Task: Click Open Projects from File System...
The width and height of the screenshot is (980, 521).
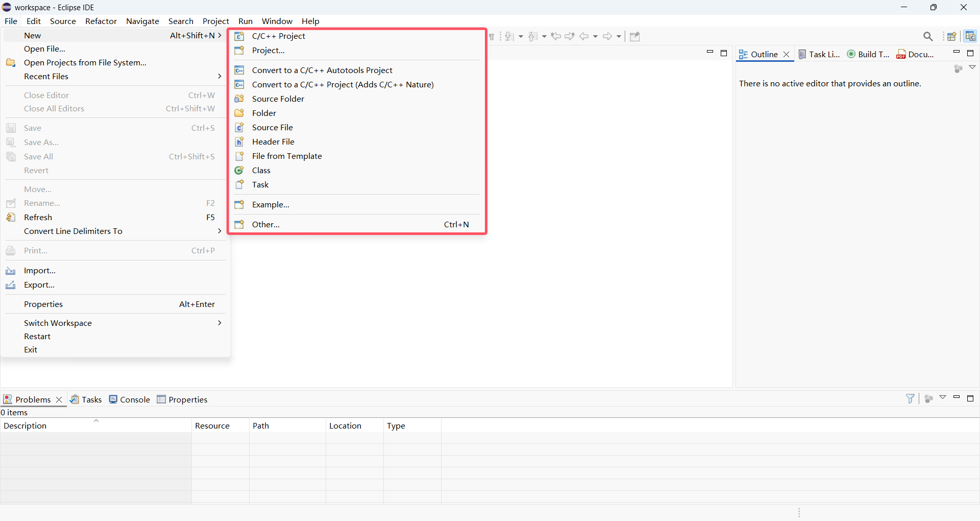Action: point(116,62)
